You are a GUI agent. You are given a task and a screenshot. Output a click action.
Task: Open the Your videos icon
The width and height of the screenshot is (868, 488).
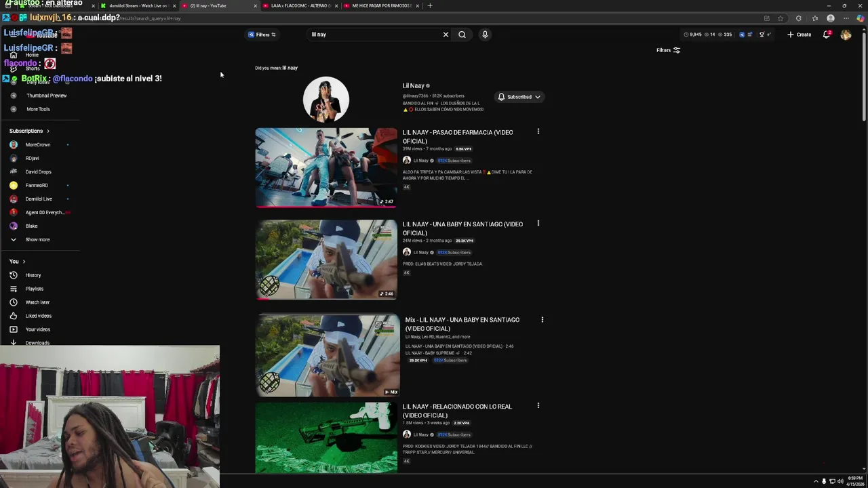tap(14, 329)
